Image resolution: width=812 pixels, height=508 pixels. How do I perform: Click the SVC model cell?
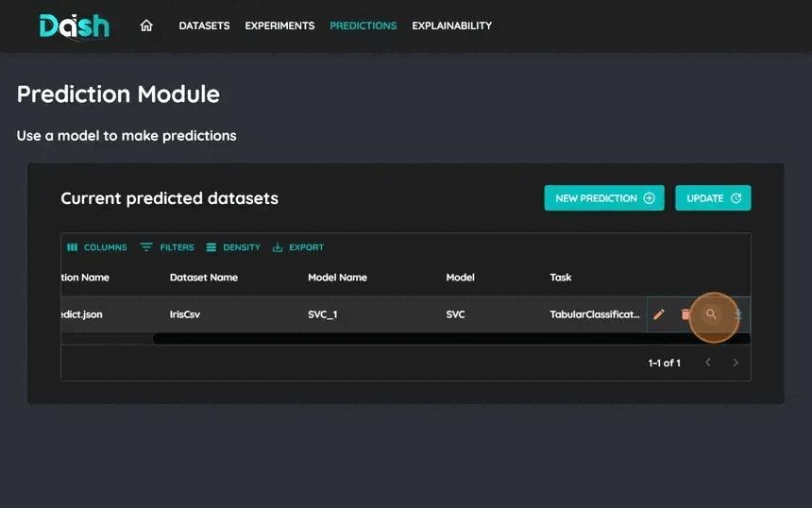(455, 314)
